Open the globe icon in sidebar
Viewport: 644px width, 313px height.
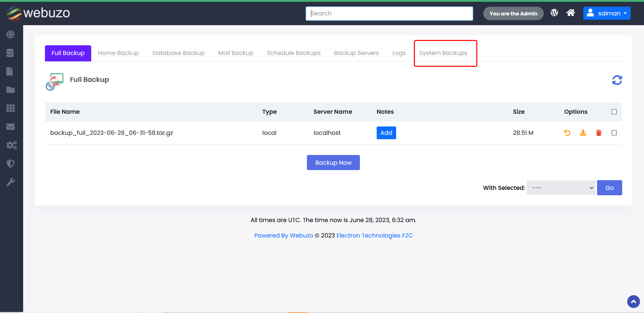(x=10, y=35)
